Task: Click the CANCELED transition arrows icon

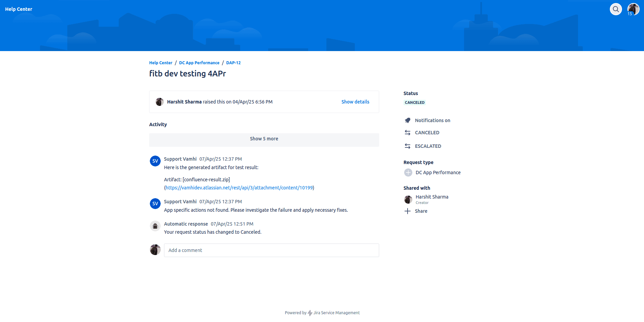Action: (408, 133)
